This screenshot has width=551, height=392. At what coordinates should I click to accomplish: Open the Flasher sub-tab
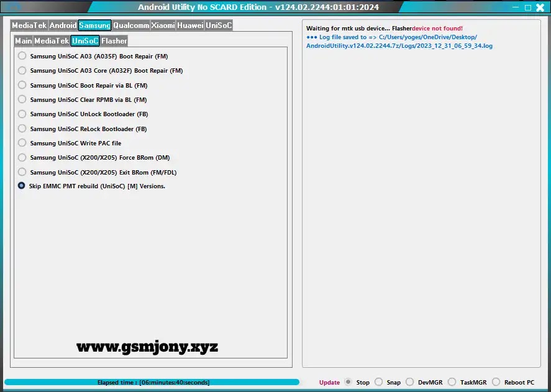(x=114, y=41)
